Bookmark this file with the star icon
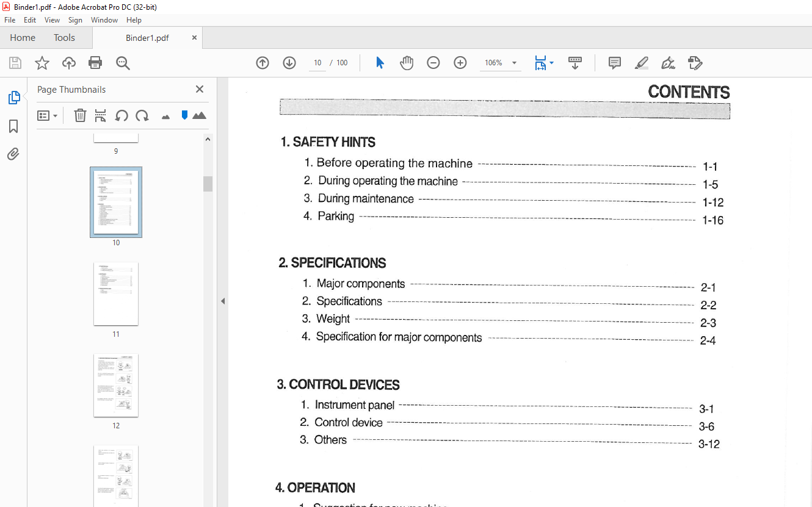The height and width of the screenshot is (507, 812). (x=42, y=63)
